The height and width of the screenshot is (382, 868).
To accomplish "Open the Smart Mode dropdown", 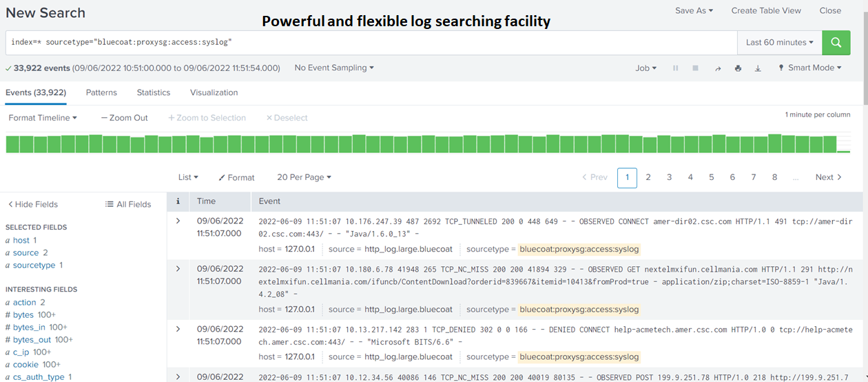I will (809, 68).
